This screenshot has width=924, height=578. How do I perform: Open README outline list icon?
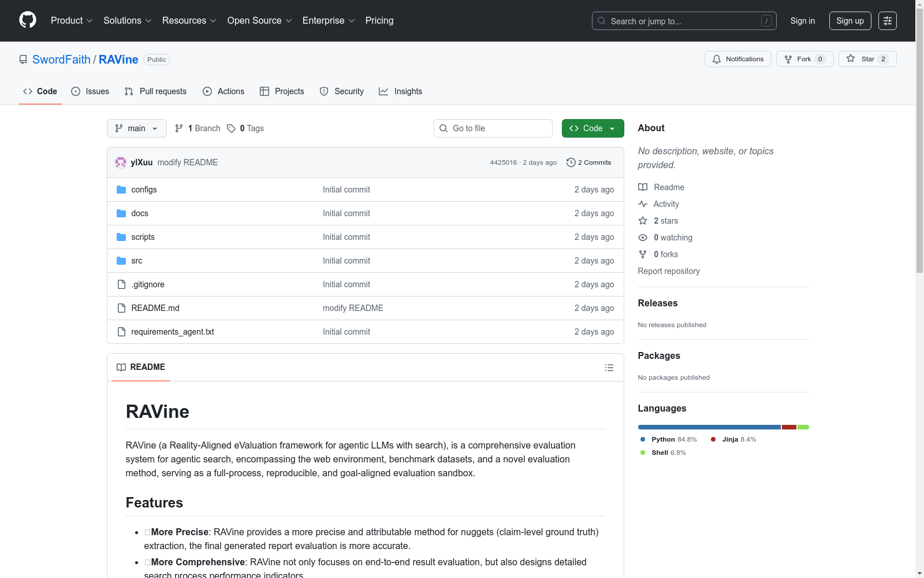(609, 368)
